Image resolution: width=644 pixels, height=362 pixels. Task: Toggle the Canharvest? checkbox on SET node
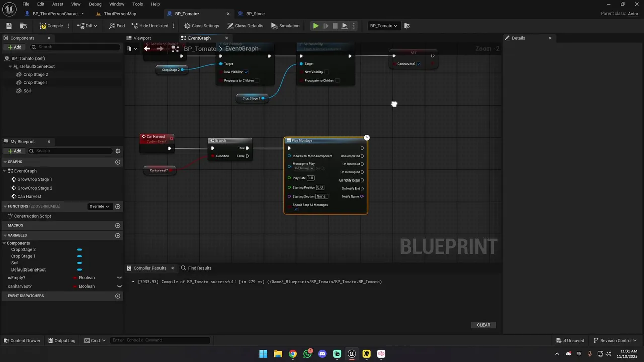[x=419, y=64]
